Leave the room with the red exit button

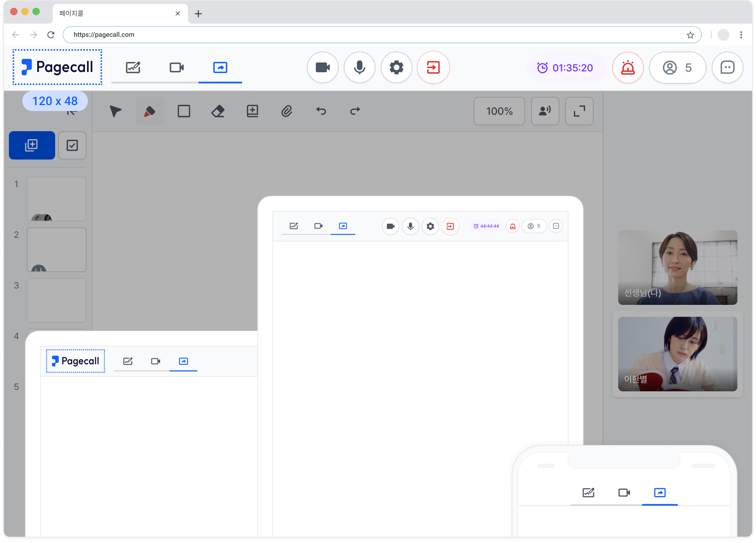[433, 67]
